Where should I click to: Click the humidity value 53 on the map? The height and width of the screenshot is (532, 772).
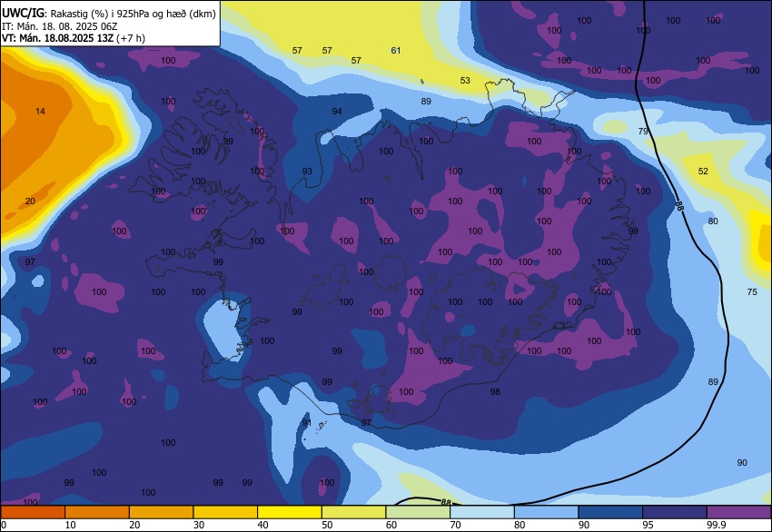(x=465, y=80)
